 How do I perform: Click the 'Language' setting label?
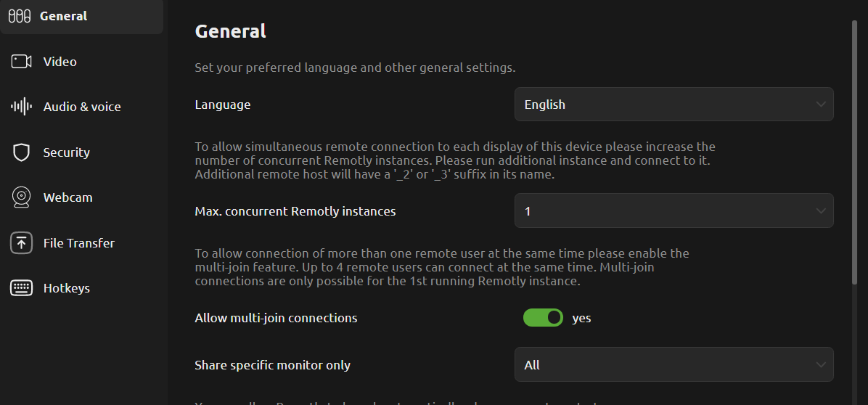(223, 105)
